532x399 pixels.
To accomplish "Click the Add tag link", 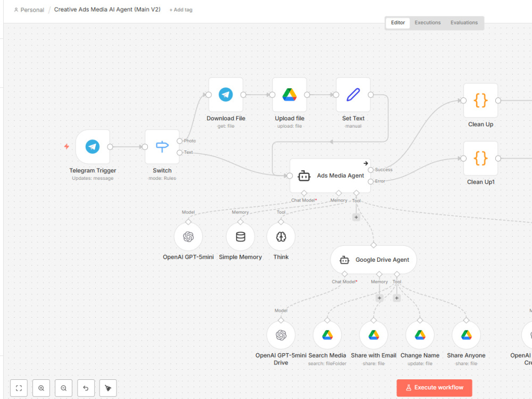I will coord(181,10).
